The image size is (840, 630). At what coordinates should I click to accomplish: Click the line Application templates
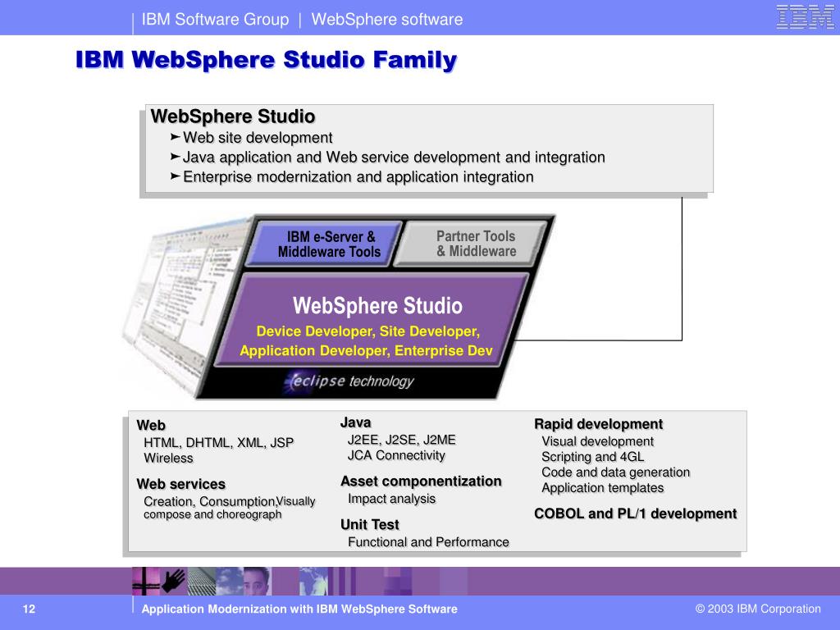[x=603, y=488]
